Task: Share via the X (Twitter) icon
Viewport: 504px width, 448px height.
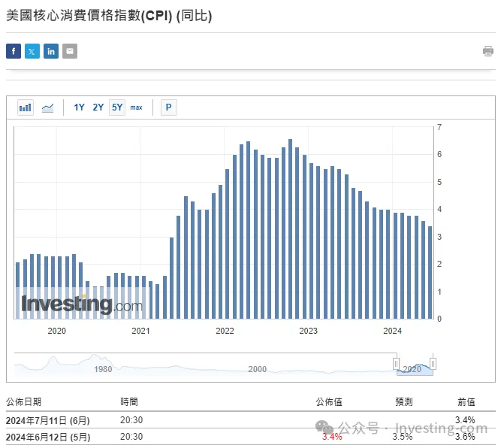Action: coord(32,51)
